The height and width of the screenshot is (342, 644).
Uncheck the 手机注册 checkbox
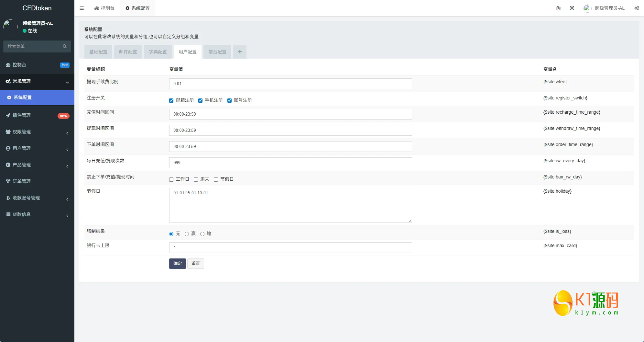(200, 100)
